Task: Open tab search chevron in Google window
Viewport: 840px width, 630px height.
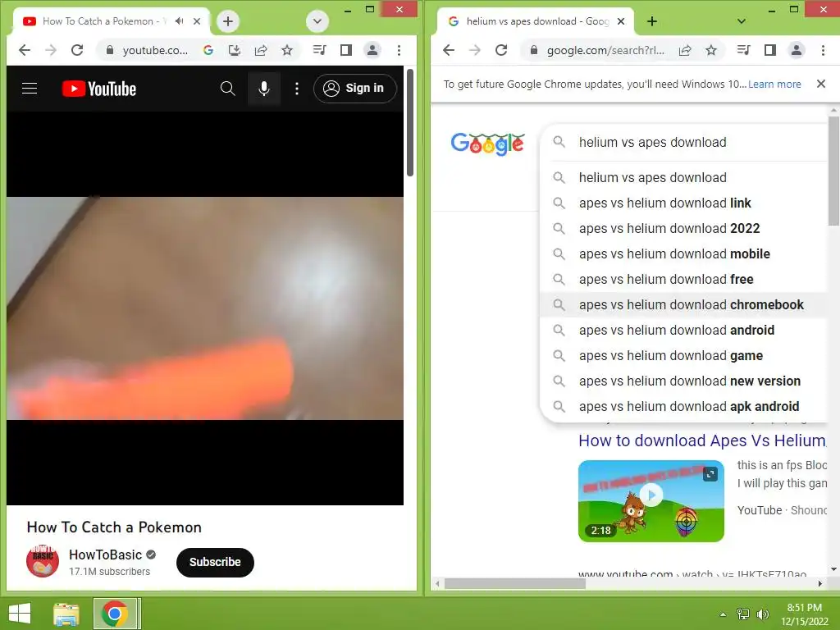Action: tap(742, 21)
